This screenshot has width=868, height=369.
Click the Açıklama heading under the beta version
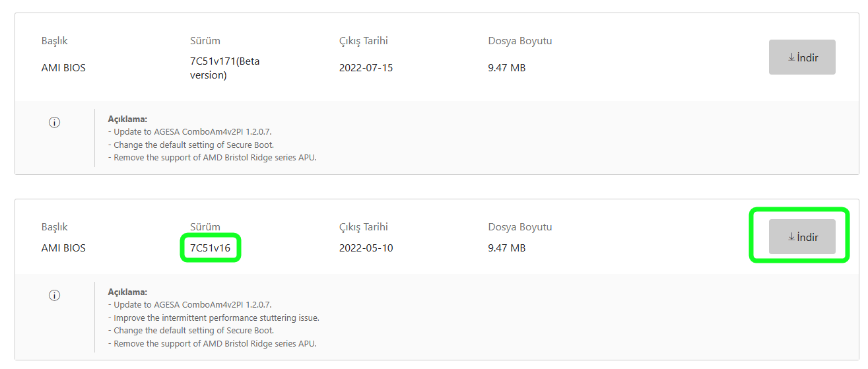pos(127,119)
